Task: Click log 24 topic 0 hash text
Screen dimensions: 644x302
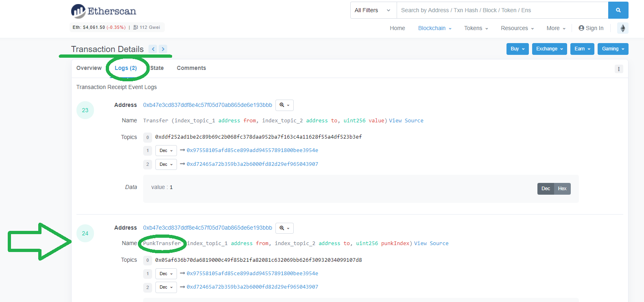Action: (258, 260)
